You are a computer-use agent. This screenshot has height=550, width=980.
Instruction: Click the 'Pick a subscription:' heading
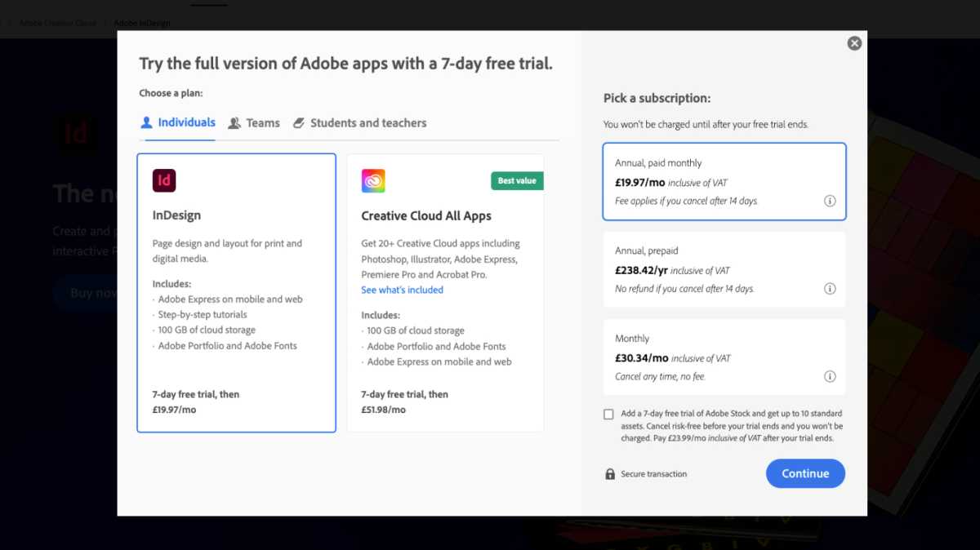click(657, 98)
